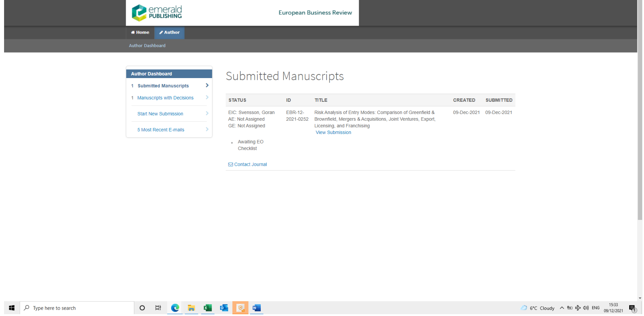644x316 pixels.
Task: Open the Windows Start menu
Action: click(12, 308)
